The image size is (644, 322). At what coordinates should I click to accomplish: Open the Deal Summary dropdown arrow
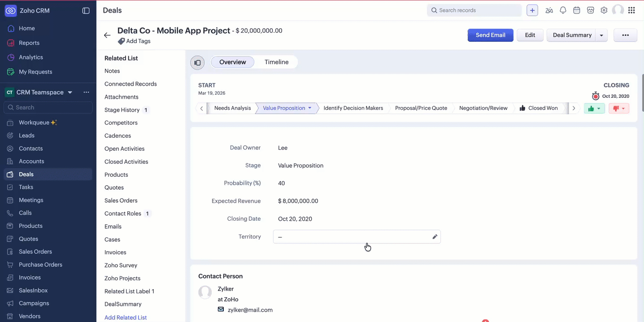tap(601, 35)
